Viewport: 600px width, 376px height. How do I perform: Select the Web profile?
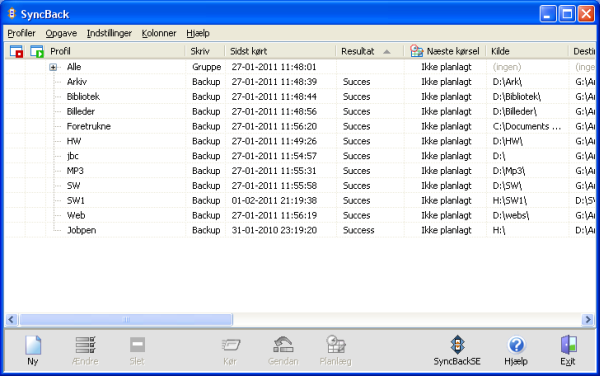pyautogui.click(x=76, y=215)
